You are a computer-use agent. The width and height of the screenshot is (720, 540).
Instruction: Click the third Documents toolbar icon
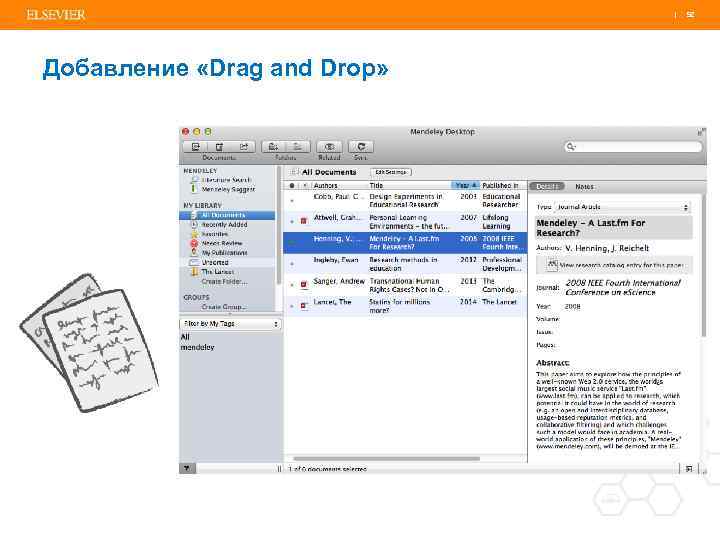(244, 146)
